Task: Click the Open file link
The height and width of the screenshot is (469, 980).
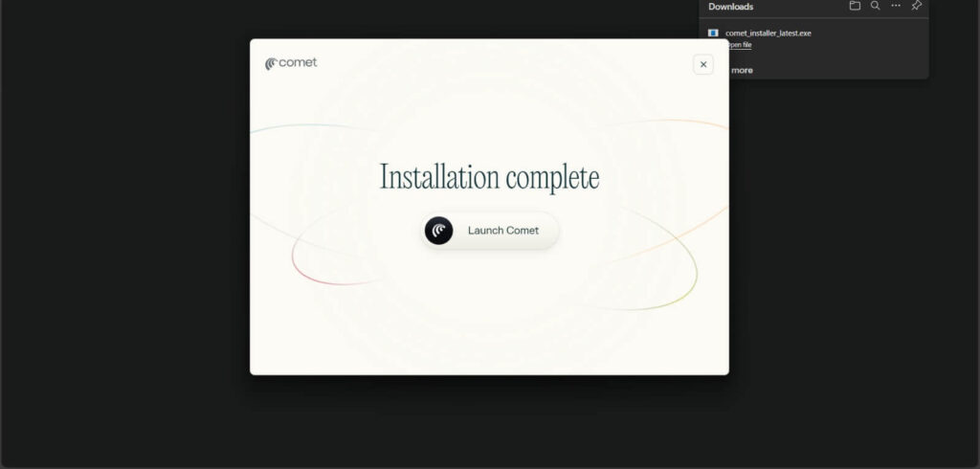Action: pyautogui.click(x=739, y=45)
